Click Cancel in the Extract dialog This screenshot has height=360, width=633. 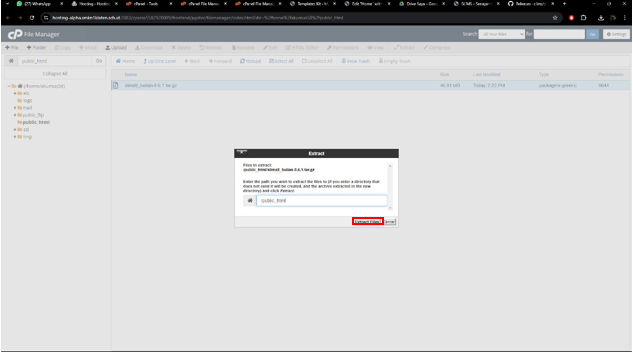390,222
